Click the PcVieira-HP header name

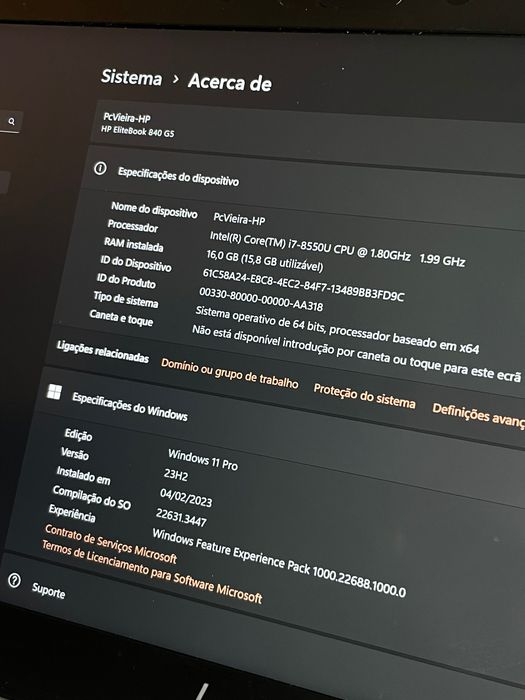[x=127, y=118]
